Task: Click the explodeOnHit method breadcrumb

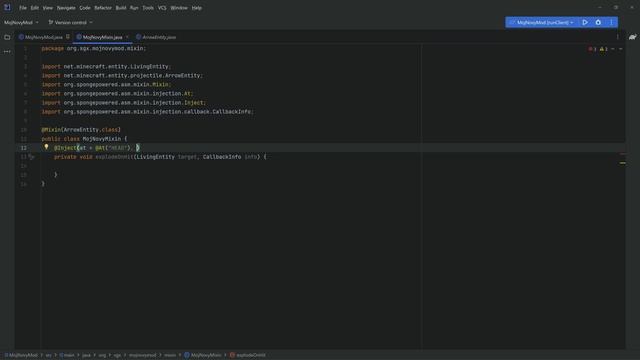Action: pos(248,355)
